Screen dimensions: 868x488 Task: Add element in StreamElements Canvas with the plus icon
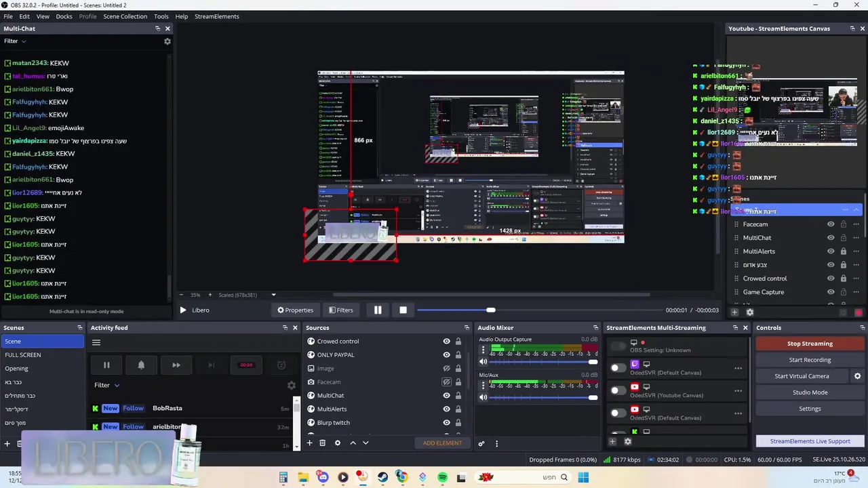(734, 312)
